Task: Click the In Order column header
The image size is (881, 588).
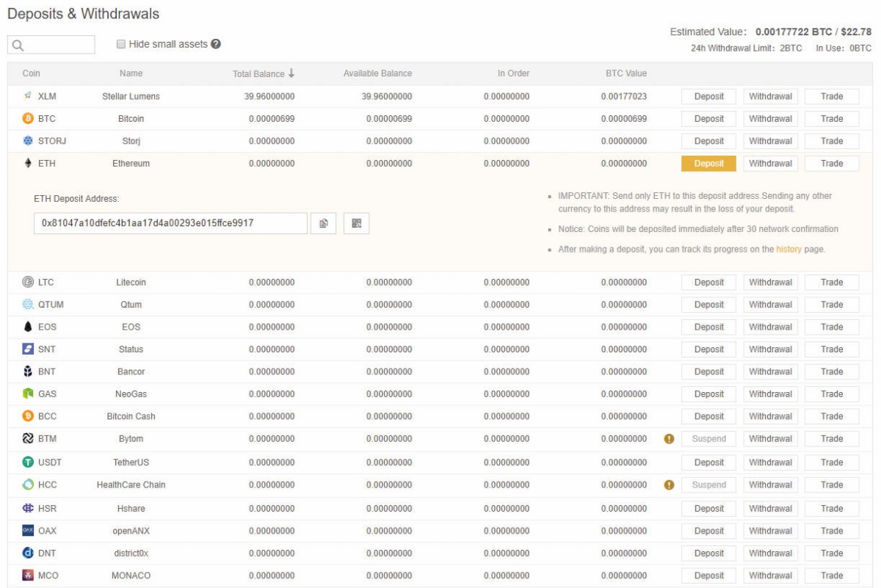Action: (x=514, y=73)
